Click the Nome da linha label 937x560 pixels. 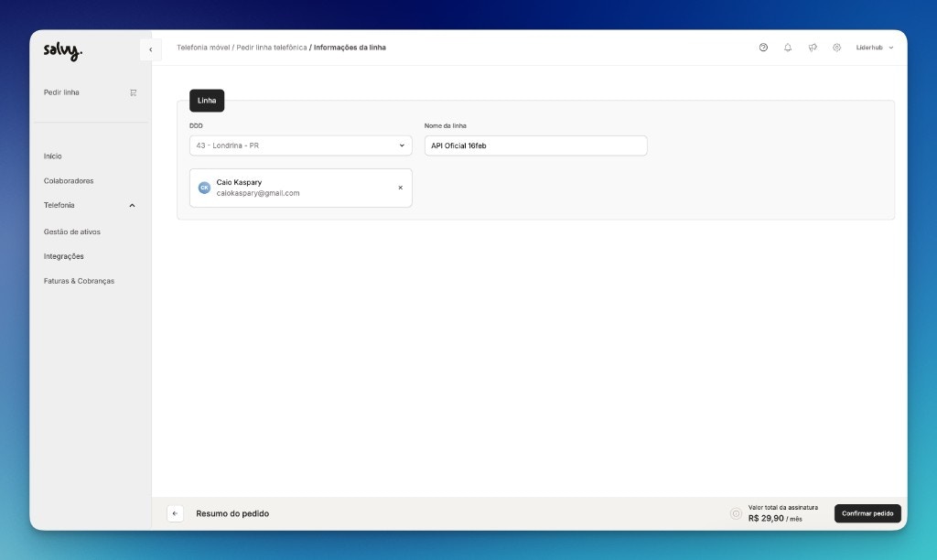(446, 126)
